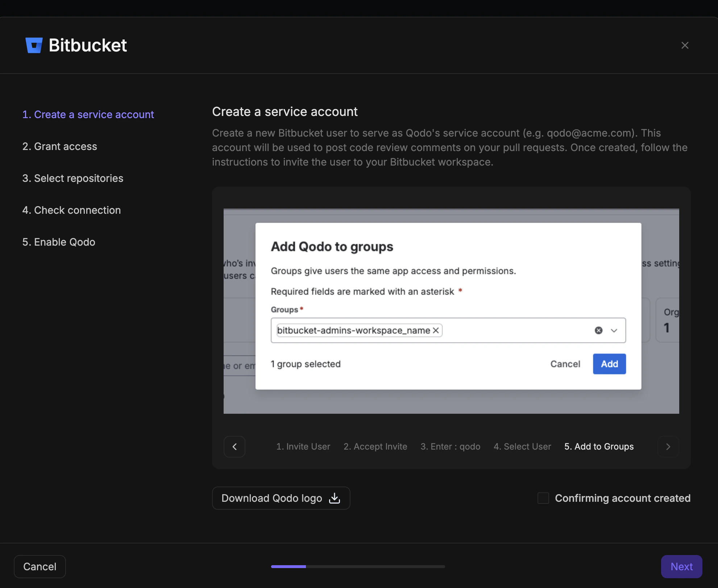Click the setup progress bar

(x=358, y=566)
